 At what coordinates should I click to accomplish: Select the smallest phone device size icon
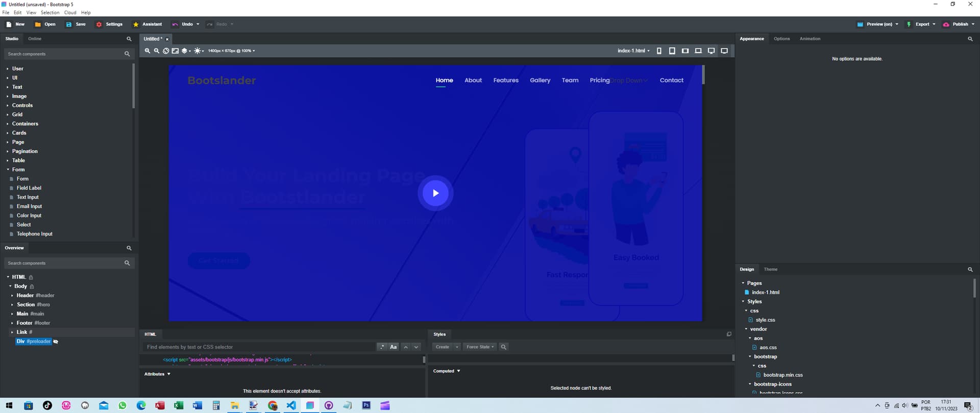click(659, 51)
